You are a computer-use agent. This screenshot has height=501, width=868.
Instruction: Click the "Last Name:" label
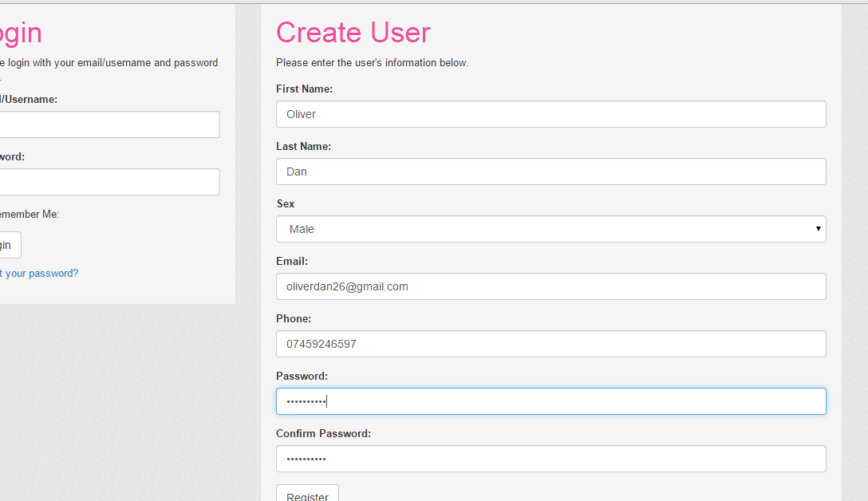click(x=303, y=147)
